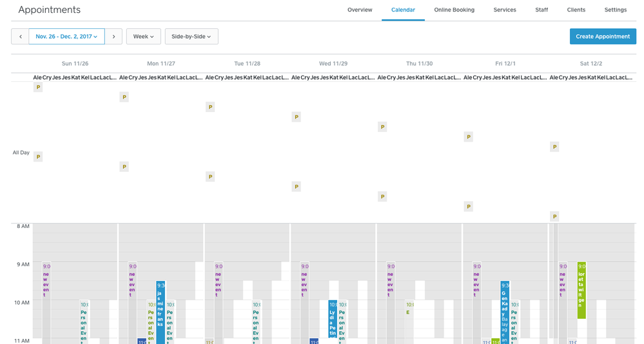This screenshot has height=344, width=644.
Task: Open Thursday 10:00 'E' event block
Action: (409, 322)
